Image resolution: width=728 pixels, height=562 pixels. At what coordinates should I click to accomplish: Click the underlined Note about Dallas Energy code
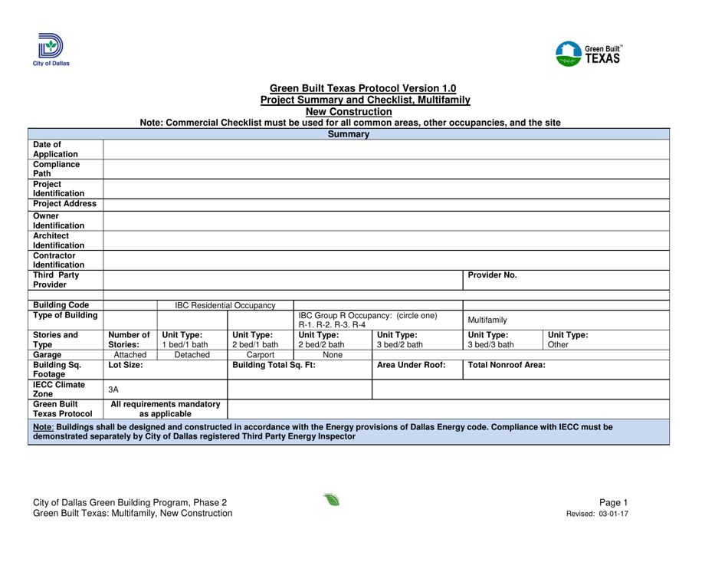coord(349,432)
